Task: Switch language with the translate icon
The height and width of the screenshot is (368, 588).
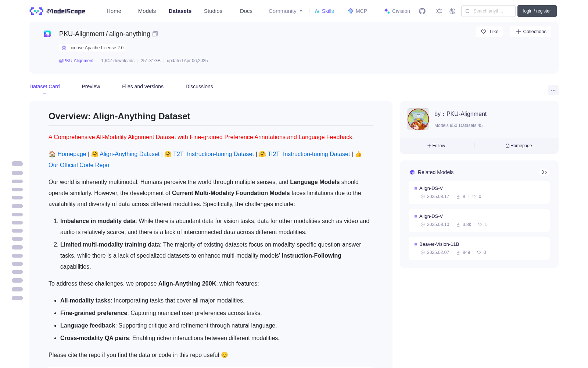Action: pyautogui.click(x=452, y=11)
